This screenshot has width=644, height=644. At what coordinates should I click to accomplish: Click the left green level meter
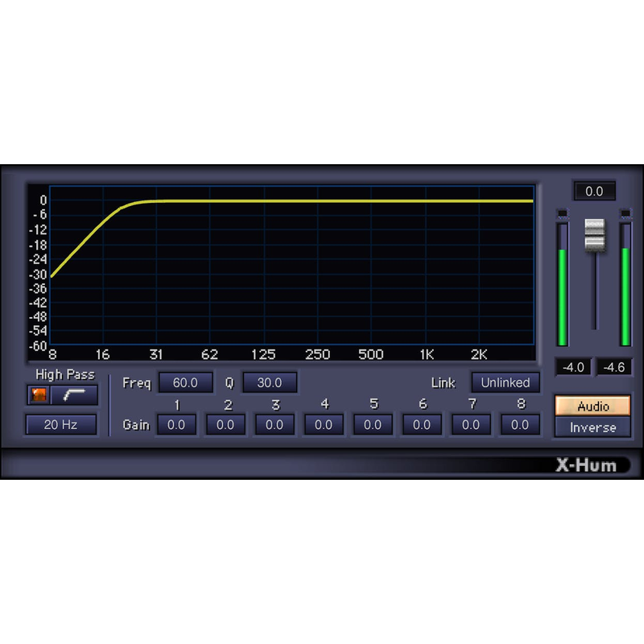(563, 284)
